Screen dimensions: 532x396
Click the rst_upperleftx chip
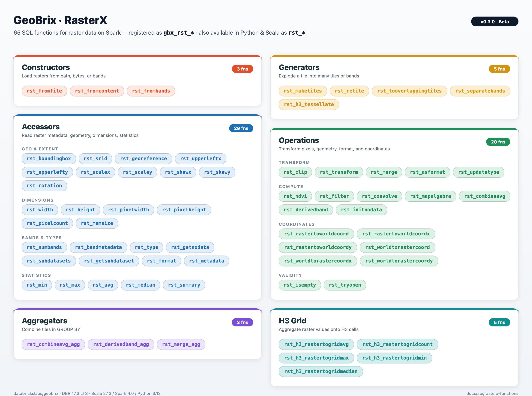[x=201, y=159]
